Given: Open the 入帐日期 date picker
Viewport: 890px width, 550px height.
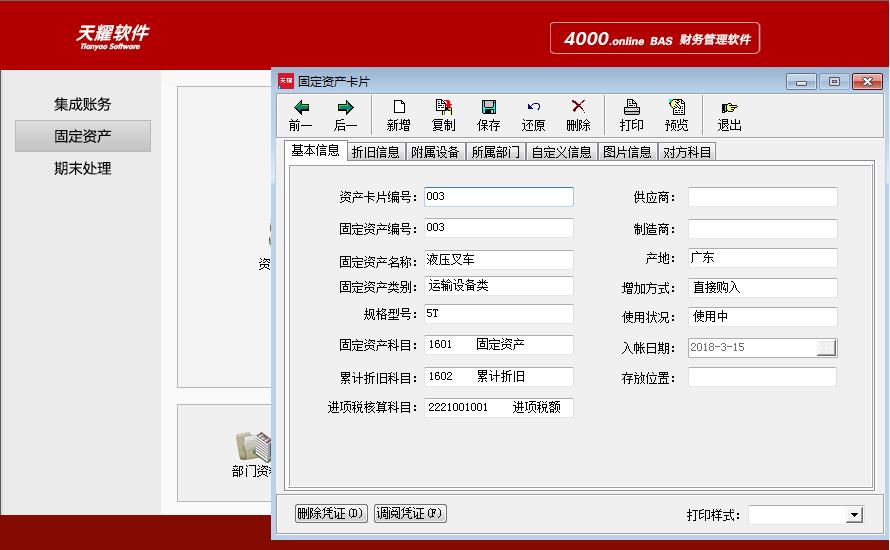Looking at the screenshot, I should pos(826,348).
